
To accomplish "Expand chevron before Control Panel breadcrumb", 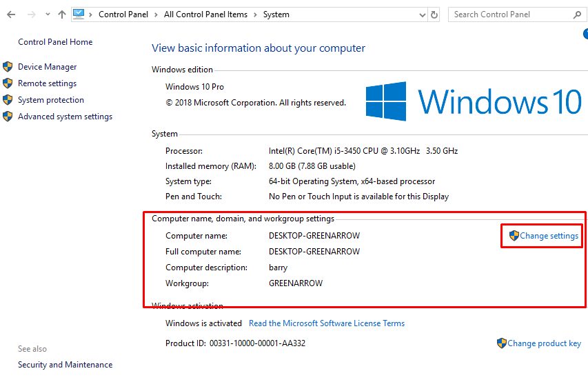I will 91,14.
